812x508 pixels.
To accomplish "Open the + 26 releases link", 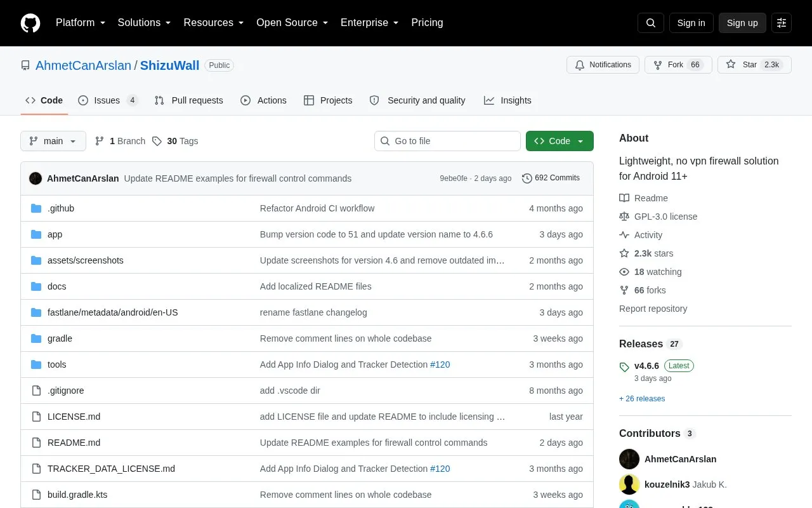I will coord(642,399).
